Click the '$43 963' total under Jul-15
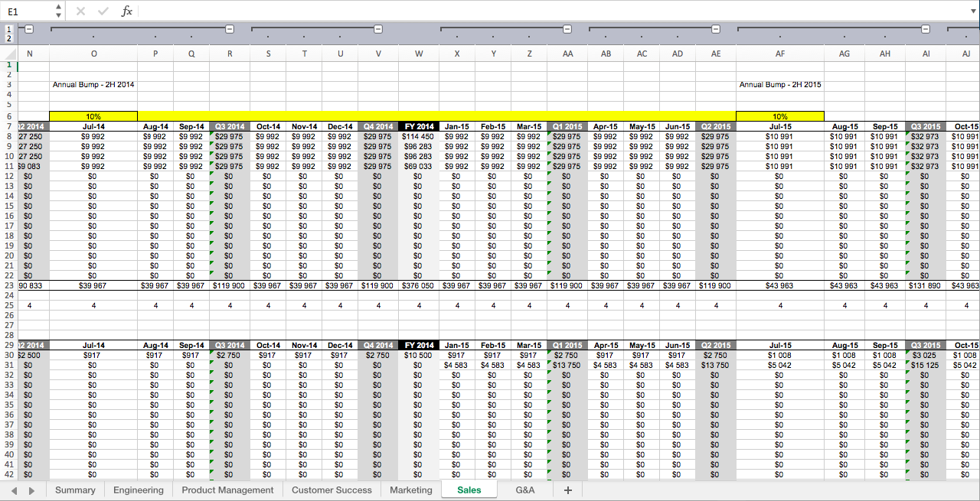 (780, 285)
